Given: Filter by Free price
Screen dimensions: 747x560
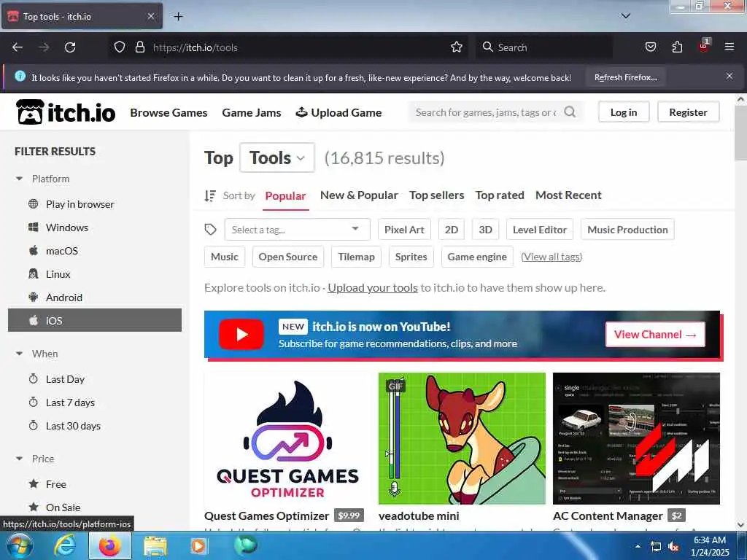Looking at the screenshot, I should (x=95, y=484).
